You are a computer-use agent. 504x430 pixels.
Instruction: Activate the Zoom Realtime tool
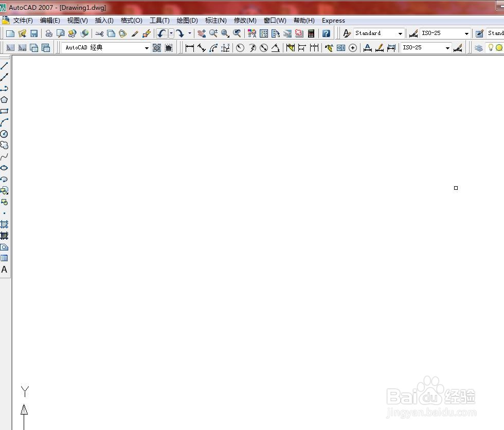(213, 33)
